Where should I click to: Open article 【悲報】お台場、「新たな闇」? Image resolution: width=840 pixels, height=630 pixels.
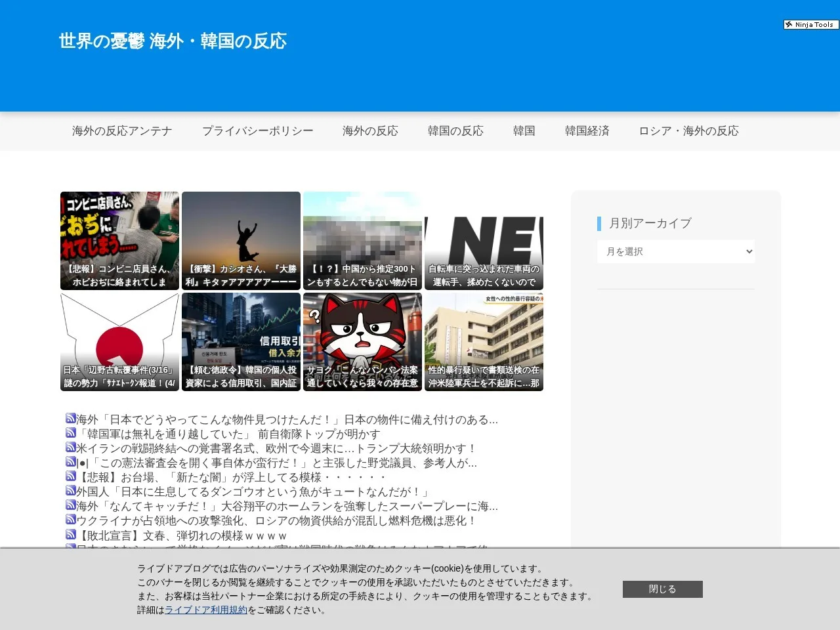coord(233,477)
